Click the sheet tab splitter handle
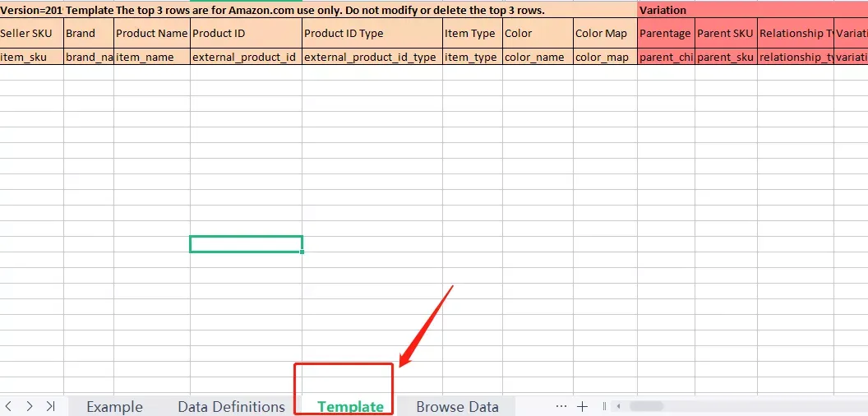The height and width of the screenshot is (416, 868). coord(604,407)
